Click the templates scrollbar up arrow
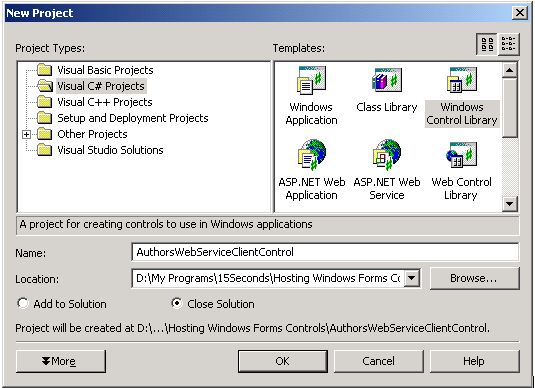The width and height of the screenshot is (535, 388). coord(509,70)
